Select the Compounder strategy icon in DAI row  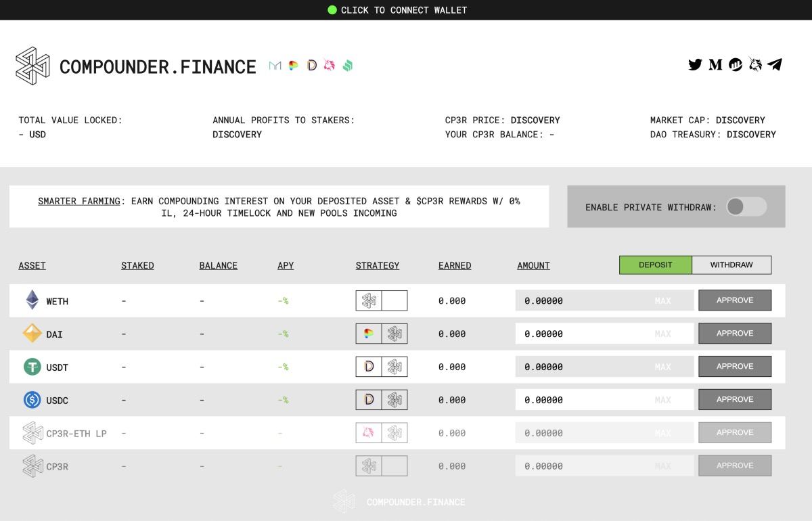pos(394,334)
